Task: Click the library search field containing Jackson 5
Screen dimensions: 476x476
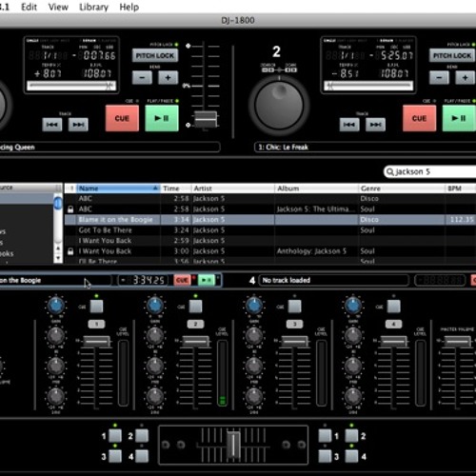Action: point(430,171)
